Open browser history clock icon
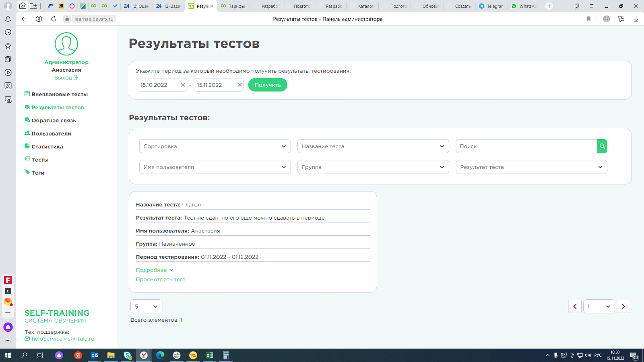 tap(8, 32)
